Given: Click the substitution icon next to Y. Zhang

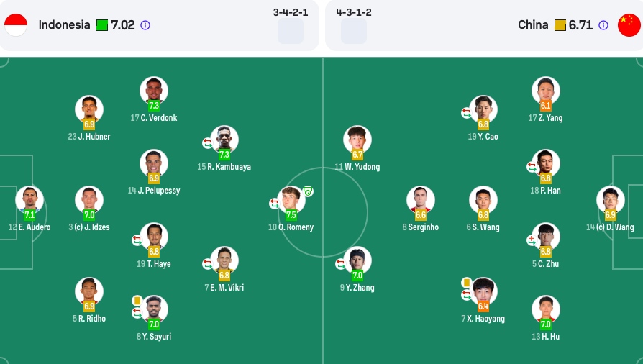Looking at the screenshot, I should 340,264.
